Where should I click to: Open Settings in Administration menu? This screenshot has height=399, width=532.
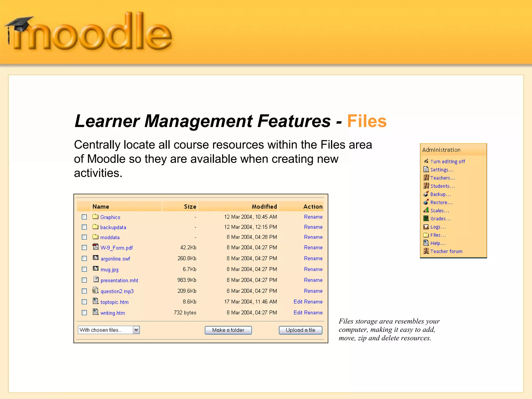click(x=442, y=170)
